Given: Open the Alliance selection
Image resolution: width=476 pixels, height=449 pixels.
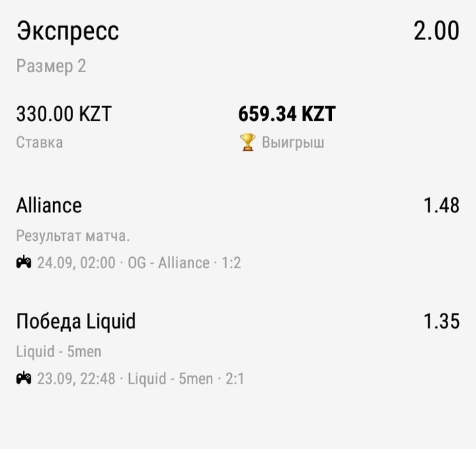Looking at the screenshot, I should [49, 205].
